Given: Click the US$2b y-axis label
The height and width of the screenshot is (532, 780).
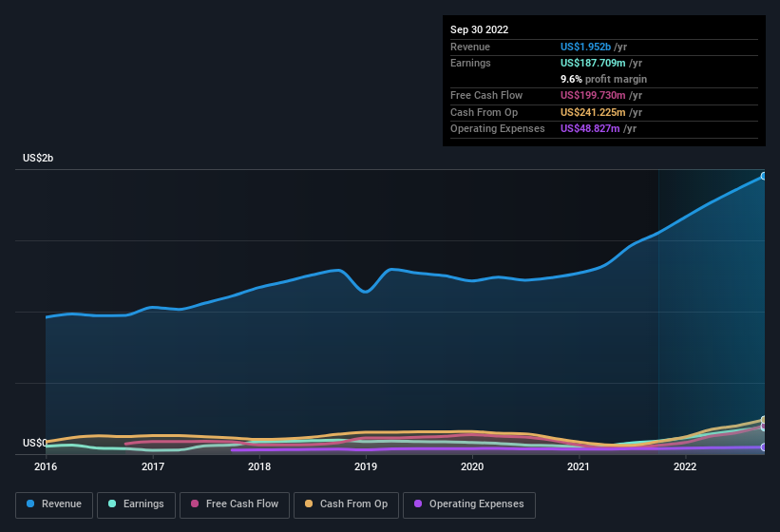Looking at the screenshot, I should [x=38, y=158].
